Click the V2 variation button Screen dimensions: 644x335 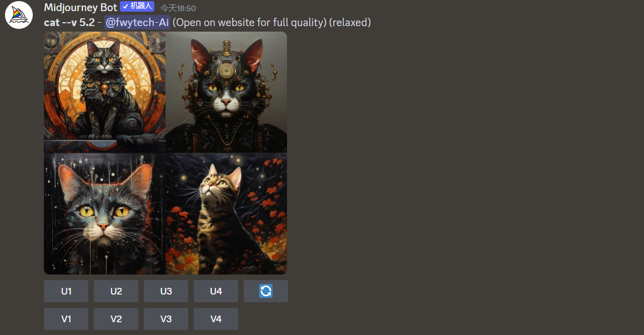point(116,319)
